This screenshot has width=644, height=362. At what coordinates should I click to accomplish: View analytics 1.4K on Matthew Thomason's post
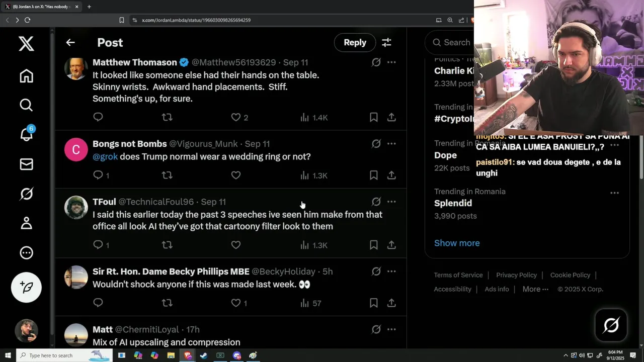pos(314,118)
